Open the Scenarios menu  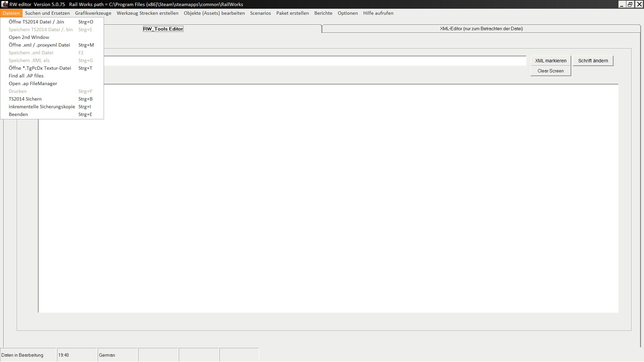[x=260, y=13]
